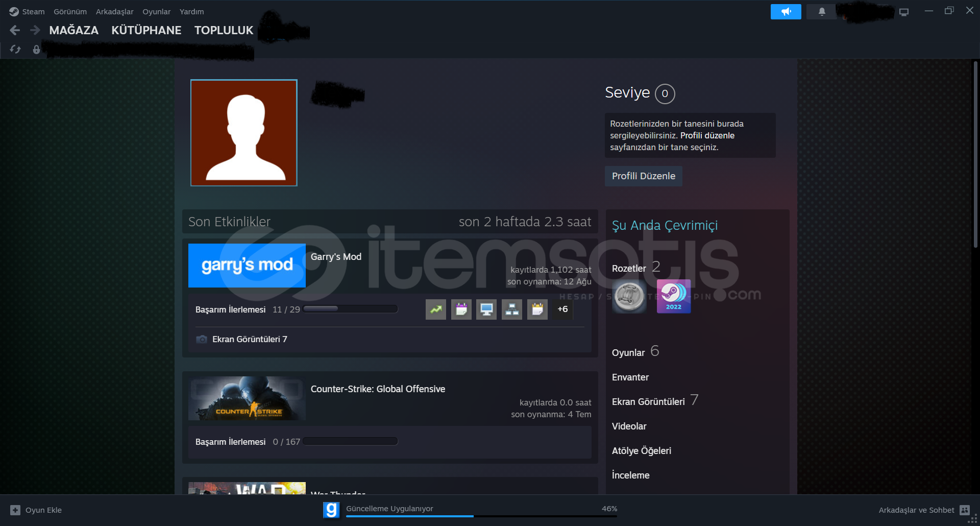This screenshot has height=526, width=980.
Task: Click the 'kayıtlarda 1,102 saat' text
Action: click(551, 270)
